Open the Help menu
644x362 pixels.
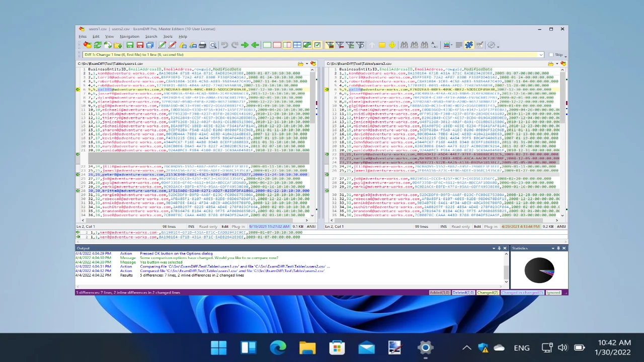183,36
